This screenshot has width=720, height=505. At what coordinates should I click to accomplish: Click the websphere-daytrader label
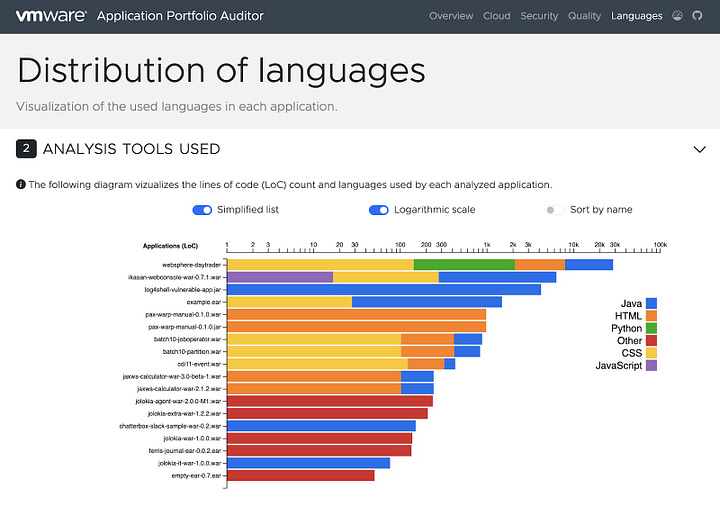click(x=191, y=265)
